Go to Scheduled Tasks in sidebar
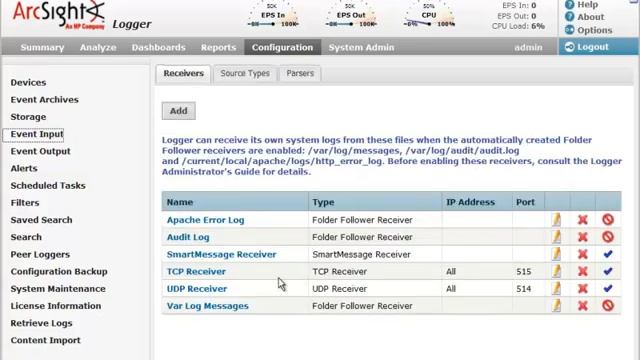Viewport: 640px width, 360px height. point(48,185)
